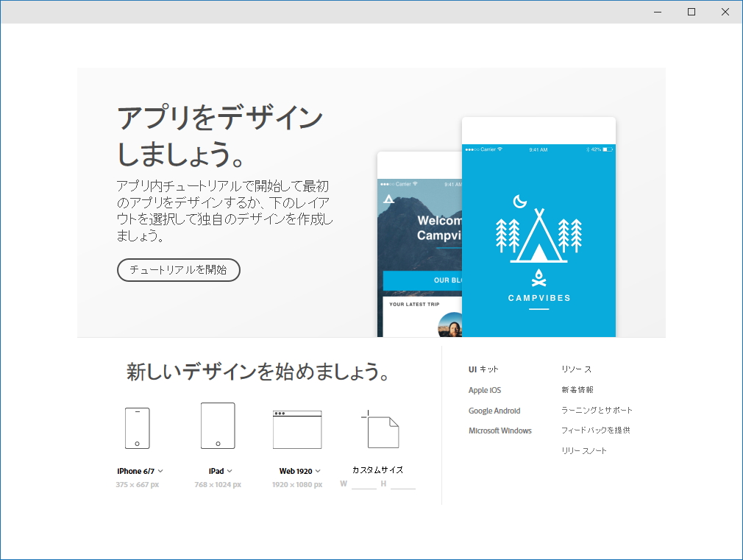Open the Apple iOS UI kit
This screenshot has width=743, height=560.
tap(485, 390)
